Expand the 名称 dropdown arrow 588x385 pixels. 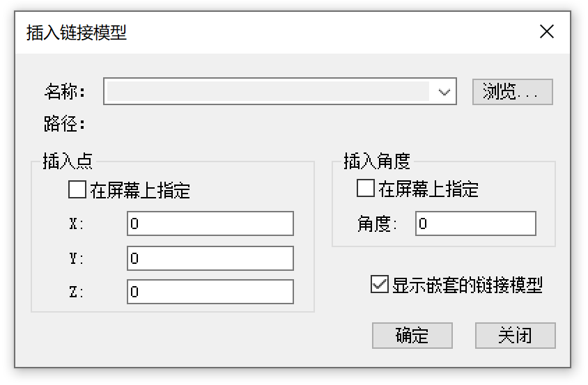(444, 91)
